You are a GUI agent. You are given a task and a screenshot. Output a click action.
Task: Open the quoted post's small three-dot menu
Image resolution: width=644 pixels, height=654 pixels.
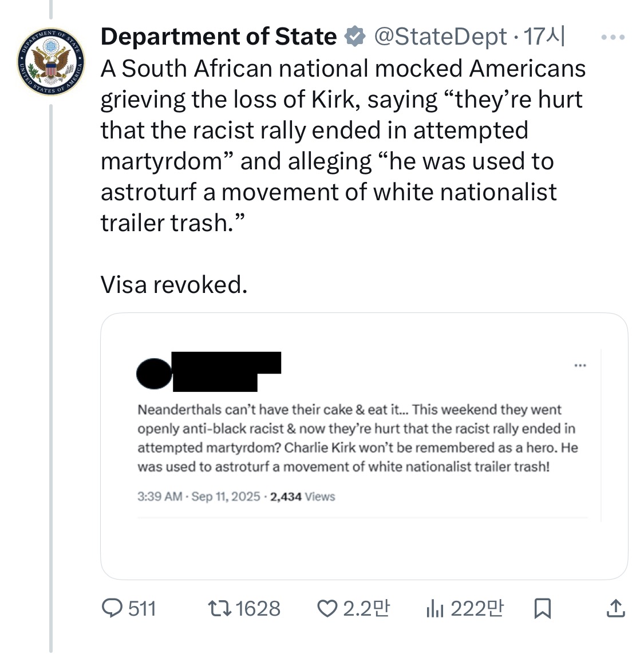(x=580, y=365)
